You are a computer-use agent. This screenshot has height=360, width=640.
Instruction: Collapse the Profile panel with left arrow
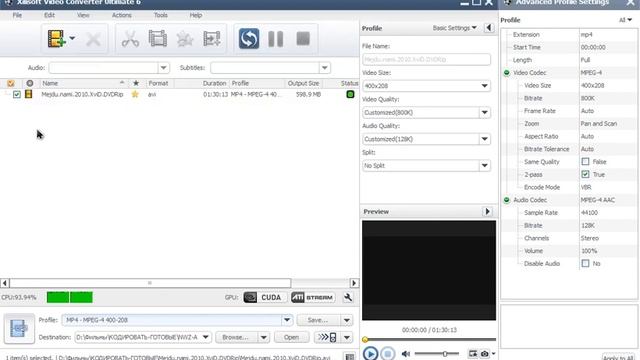coord(489,28)
